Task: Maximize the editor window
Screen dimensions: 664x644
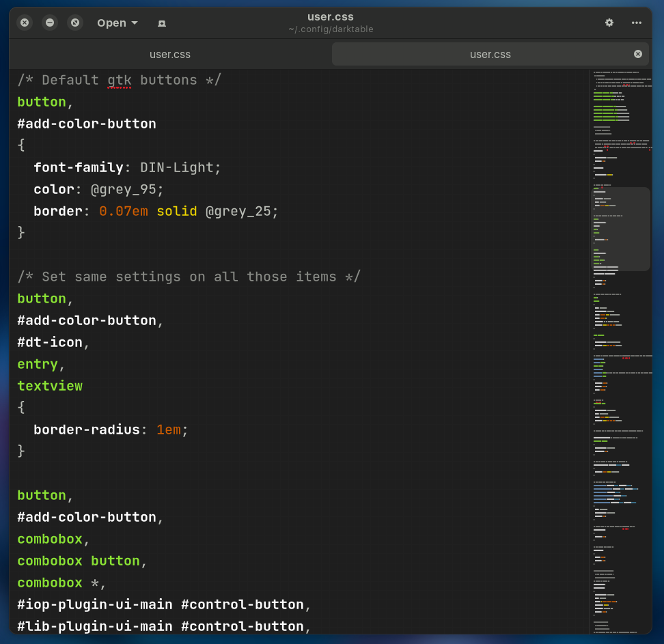Action: tap(75, 23)
